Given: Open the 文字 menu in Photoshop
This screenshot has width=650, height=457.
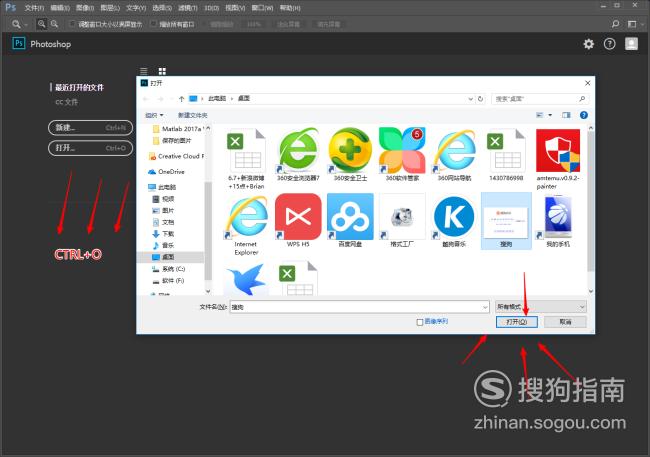Looking at the screenshot, I should click(x=136, y=8).
